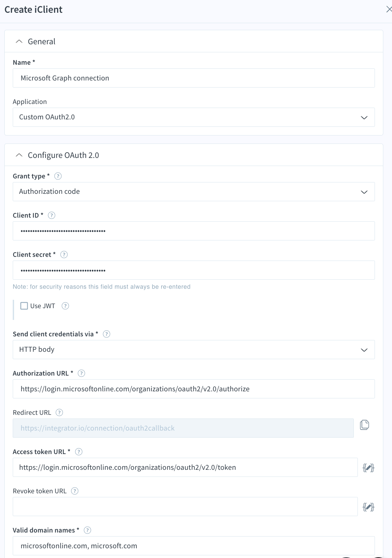This screenshot has width=392, height=558.
Task: Copy the Redirect URL to clipboard
Action: [x=365, y=425]
